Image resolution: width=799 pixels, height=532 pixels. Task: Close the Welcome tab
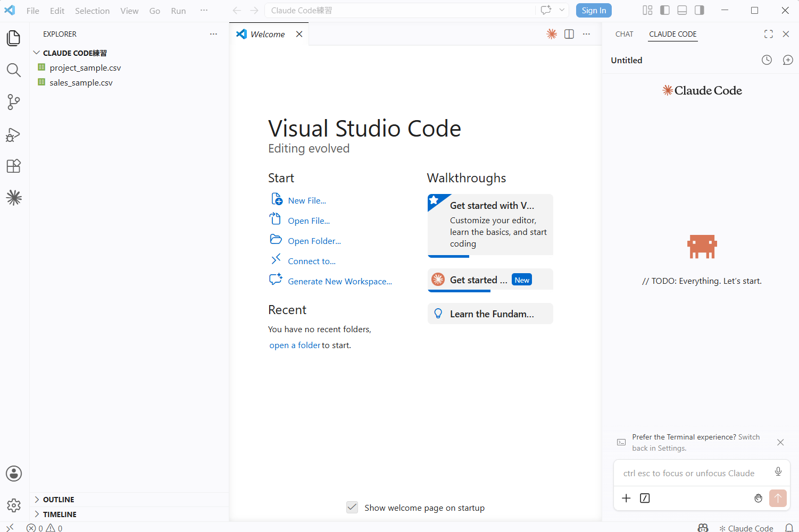[299, 34]
